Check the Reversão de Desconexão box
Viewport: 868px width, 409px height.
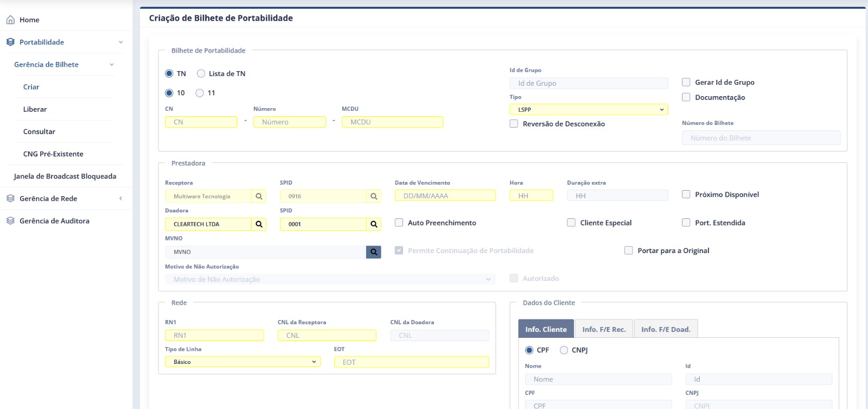(x=514, y=124)
